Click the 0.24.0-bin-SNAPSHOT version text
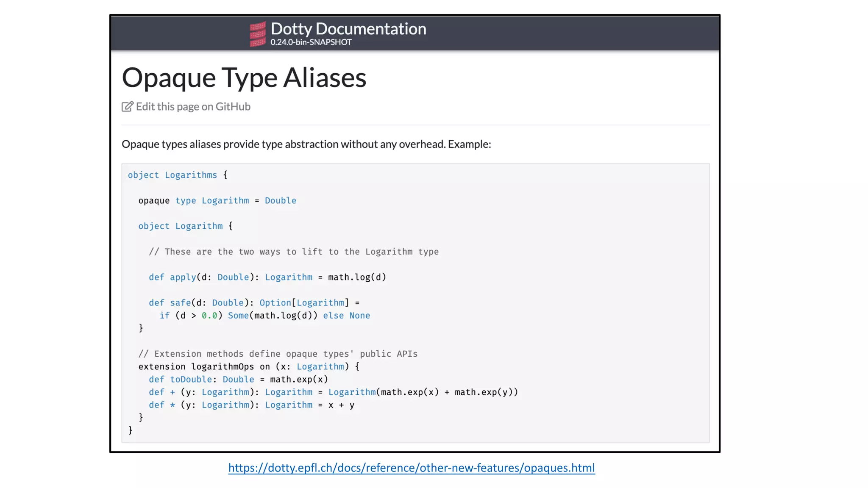Viewport: 868px width, 488px height. click(x=311, y=42)
